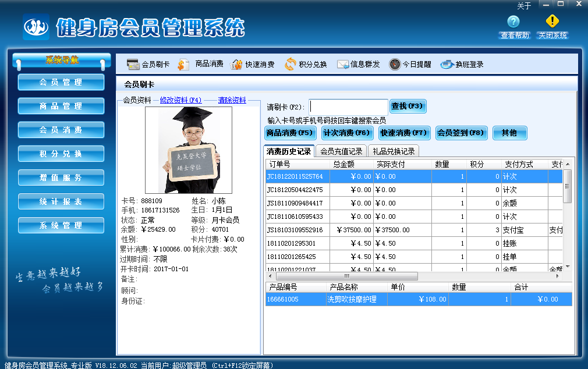Show 今日提醒 reminders from the toolbar

point(395,65)
